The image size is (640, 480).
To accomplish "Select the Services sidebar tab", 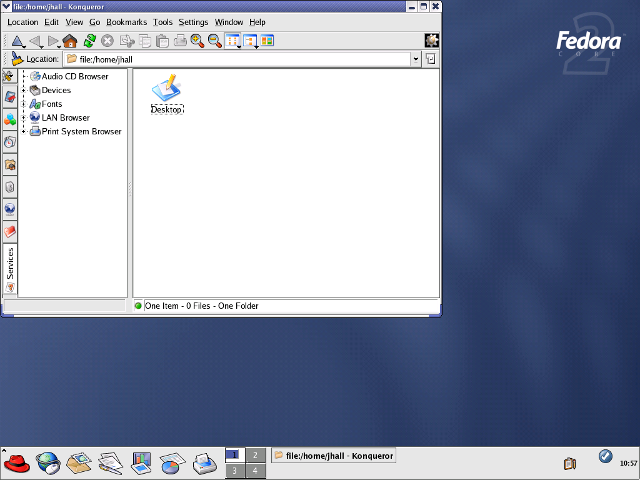I will (10, 269).
